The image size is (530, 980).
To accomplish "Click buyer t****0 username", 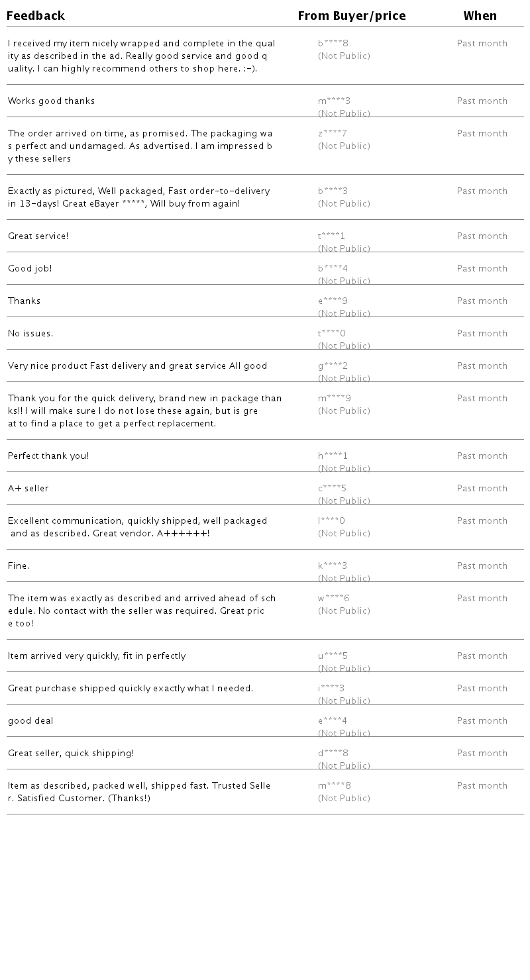I will [x=332, y=334].
